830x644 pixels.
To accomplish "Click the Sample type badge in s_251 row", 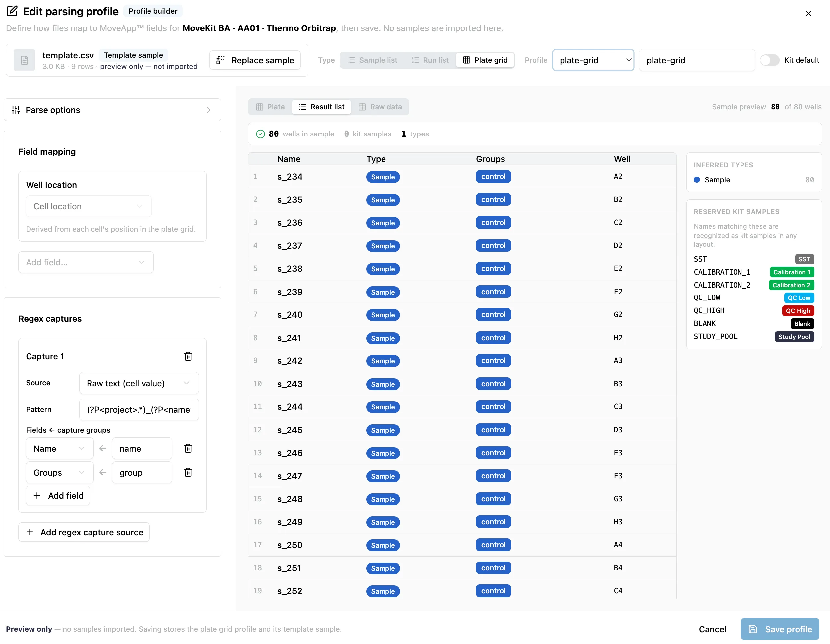I will pyautogui.click(x=383, y=568).
